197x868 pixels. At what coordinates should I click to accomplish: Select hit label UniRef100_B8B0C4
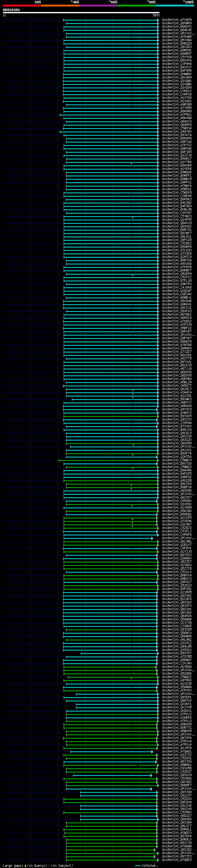[x=177, y=575]
